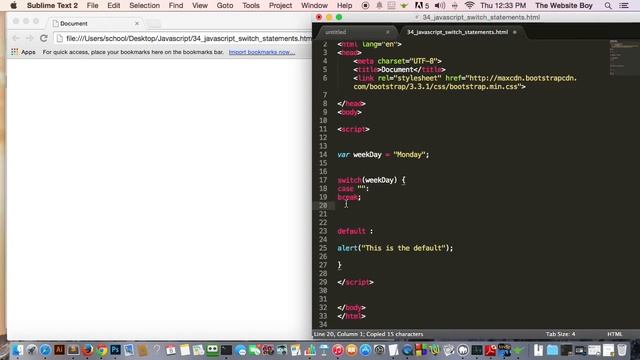
Task: Open the HTML syntax selector in status bar
Action: pyautogui.click(x=614, y=334)
